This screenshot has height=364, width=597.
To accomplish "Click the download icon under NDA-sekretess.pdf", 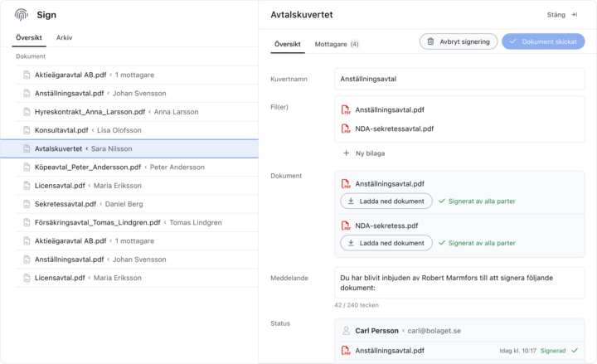I will pyautogui.click(x=351, y=243).
